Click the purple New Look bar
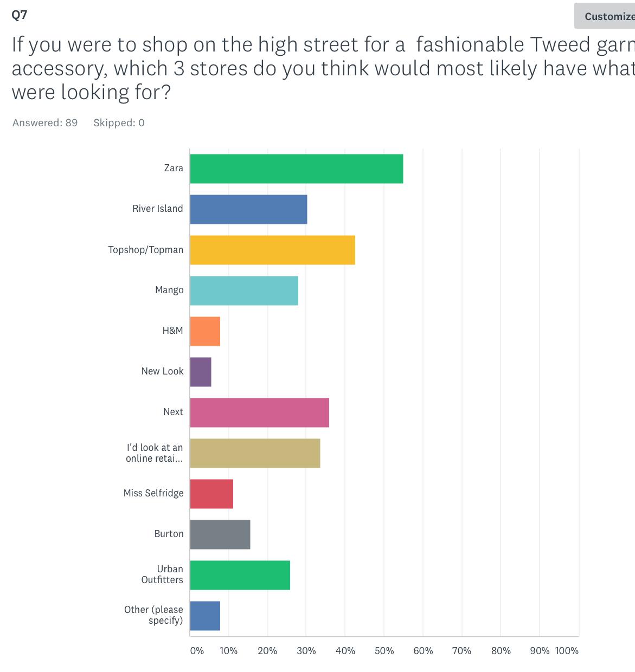 coord(201,372)
